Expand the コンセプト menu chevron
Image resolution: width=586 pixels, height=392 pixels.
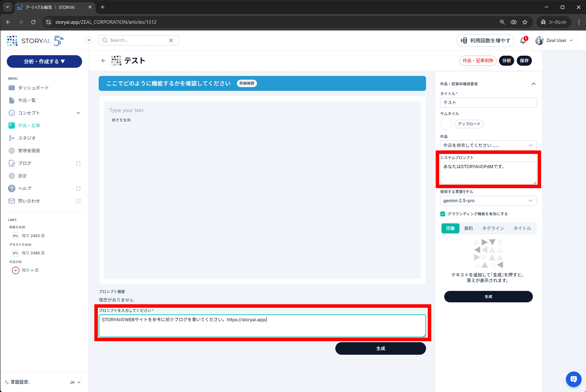[78, 113]
